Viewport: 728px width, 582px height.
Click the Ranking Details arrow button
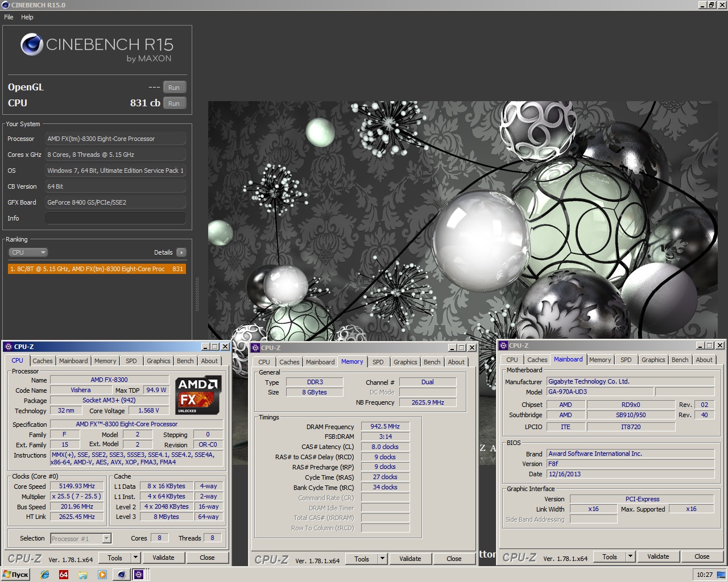pos(181,252)
